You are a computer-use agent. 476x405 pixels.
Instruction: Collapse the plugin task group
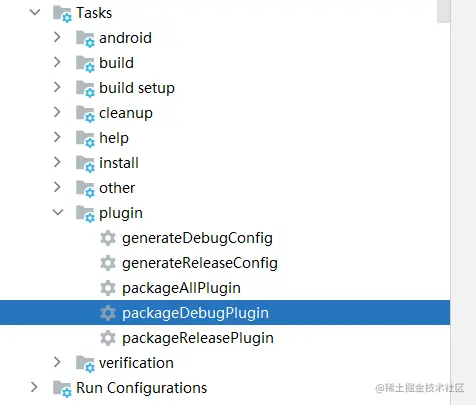(x=58, y=212)
